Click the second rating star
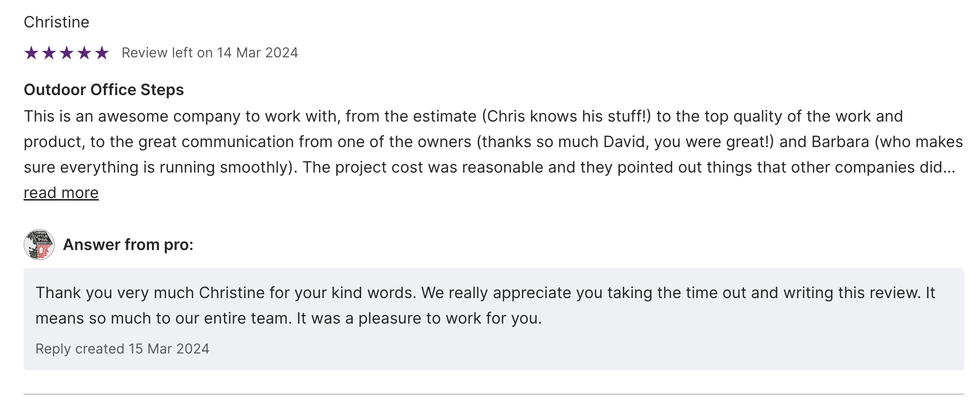The width and height of the screenshot is (980, 404). pyautogui.click(x=49, y=52)
